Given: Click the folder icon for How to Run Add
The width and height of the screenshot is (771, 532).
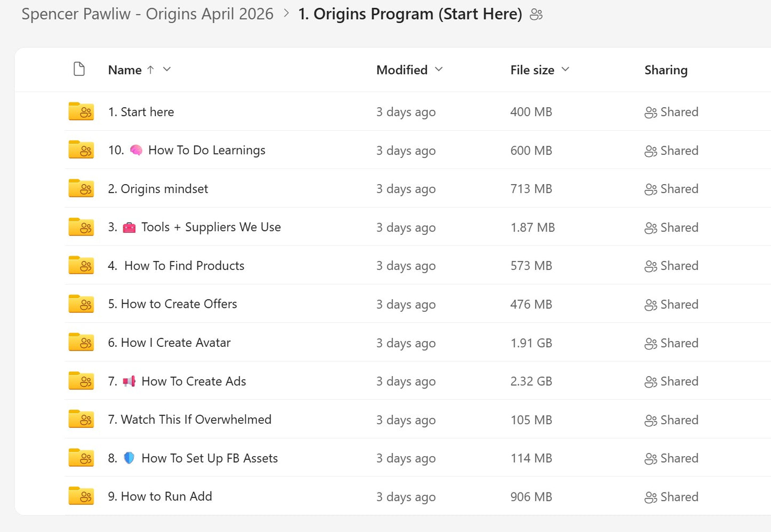Looking at the screenshot, I should (81, 496).
